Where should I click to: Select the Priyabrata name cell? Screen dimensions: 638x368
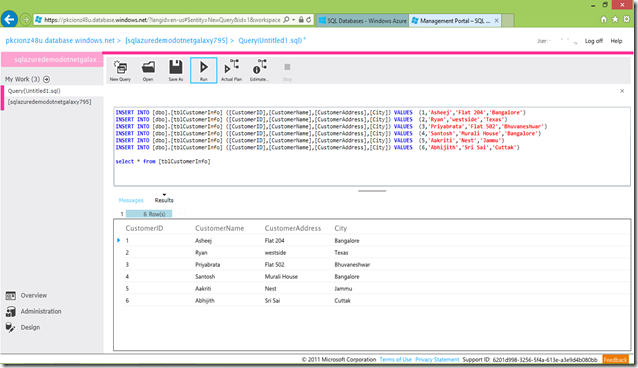[208, 265]
